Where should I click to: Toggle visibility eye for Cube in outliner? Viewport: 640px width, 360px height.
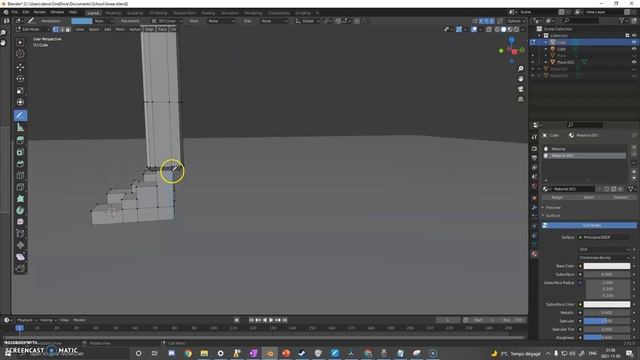tap(634, 42)
